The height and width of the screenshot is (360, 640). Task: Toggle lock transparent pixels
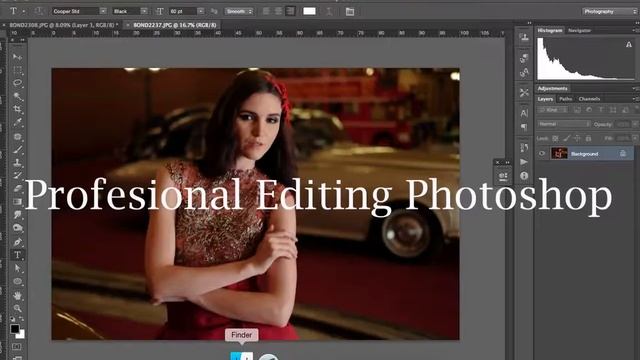(555, 139)
